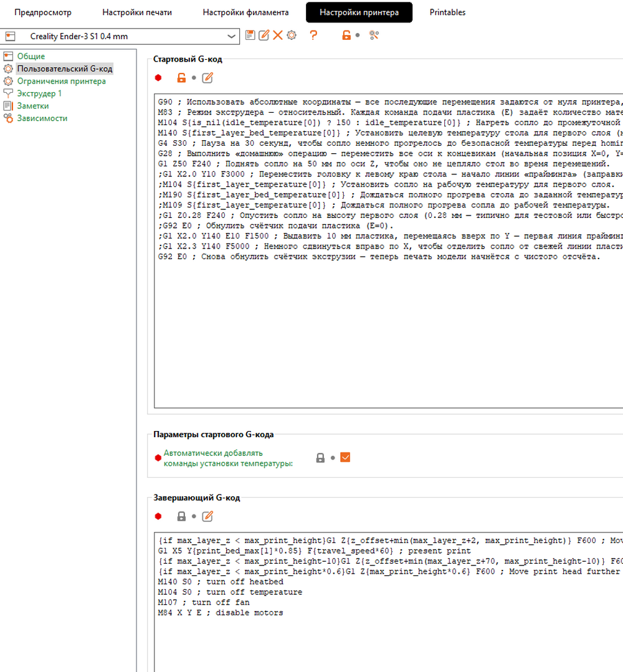Click the orange unlock icon in top toolbar

[x=346, y=35]
